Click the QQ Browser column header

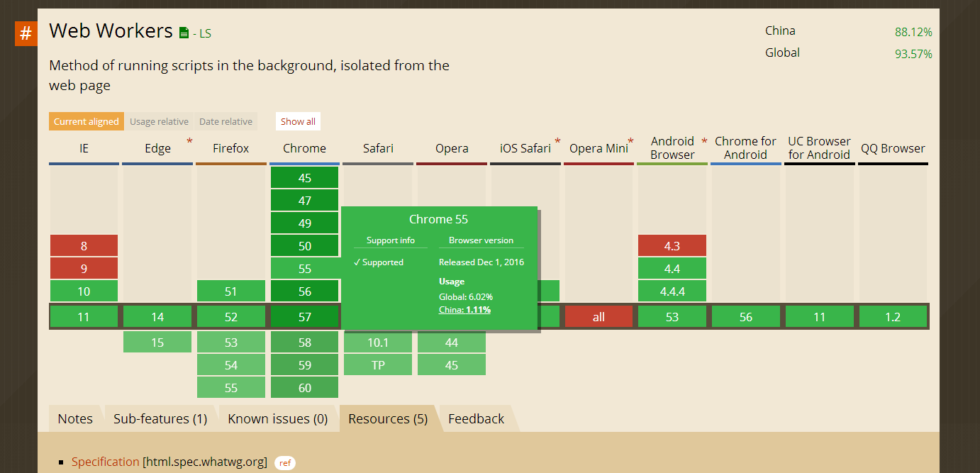(893, 148)
